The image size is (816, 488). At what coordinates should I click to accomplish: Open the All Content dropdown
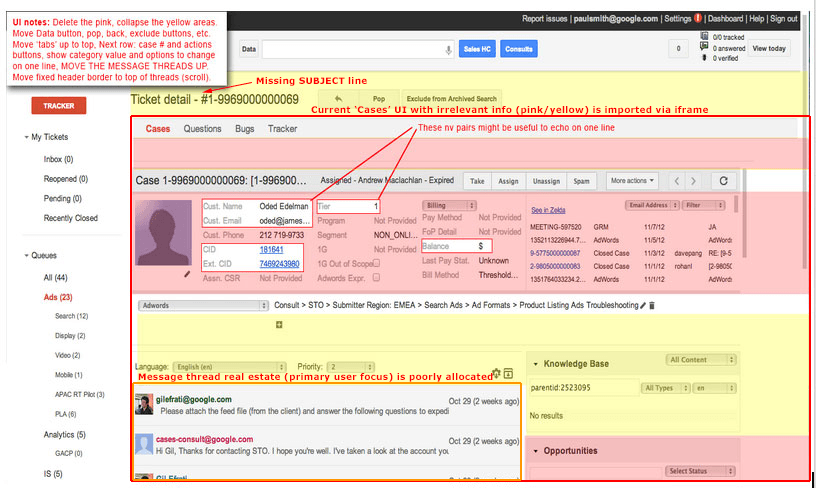tap(700, 360)
